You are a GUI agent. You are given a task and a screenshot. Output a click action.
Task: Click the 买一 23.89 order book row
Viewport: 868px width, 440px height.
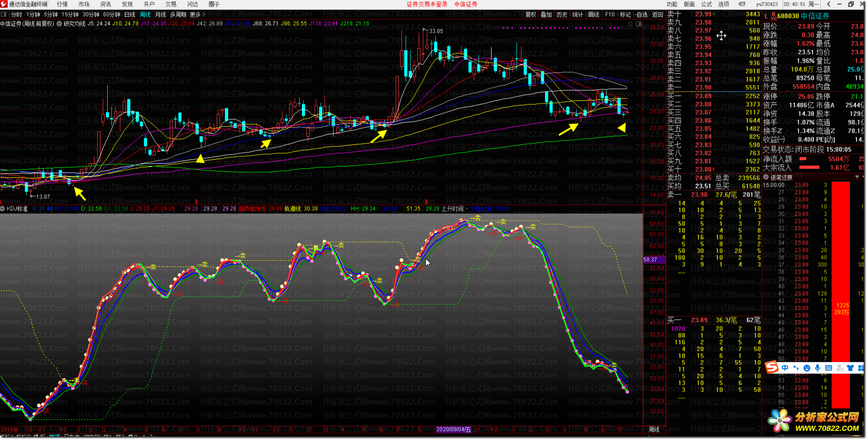[x=713, y=96]
